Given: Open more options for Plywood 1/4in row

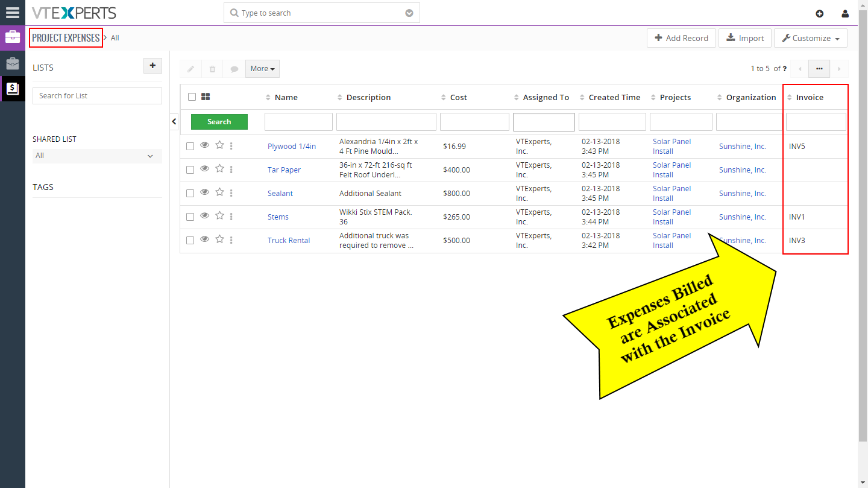Looking at the screenshot, I should pyautogui.click(x=231, y=145).
